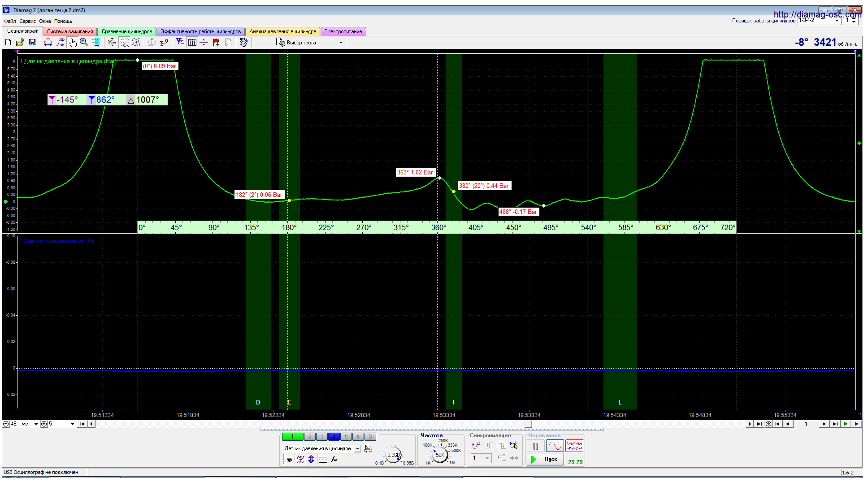The height and width of the screenshot is (478, 868).
Task: Expand cylinder firing order 1-3-4-2 dropdown
Action: (837, 21)
